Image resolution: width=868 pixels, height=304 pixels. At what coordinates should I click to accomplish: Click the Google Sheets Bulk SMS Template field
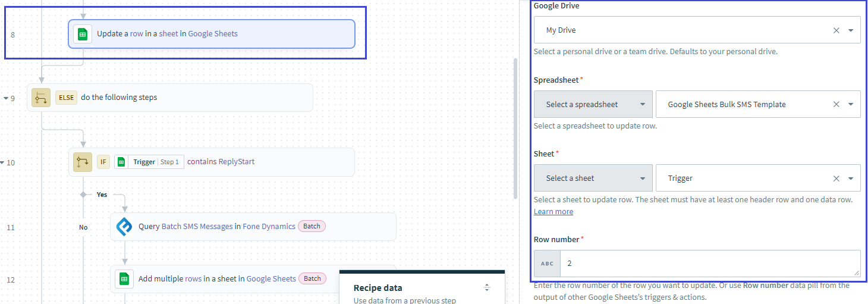point(758,104)
